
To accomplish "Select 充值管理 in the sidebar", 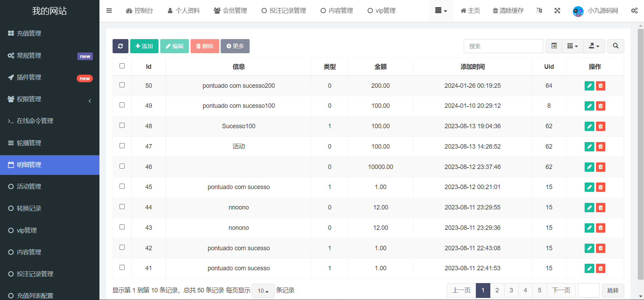I will tap(50, 34).
